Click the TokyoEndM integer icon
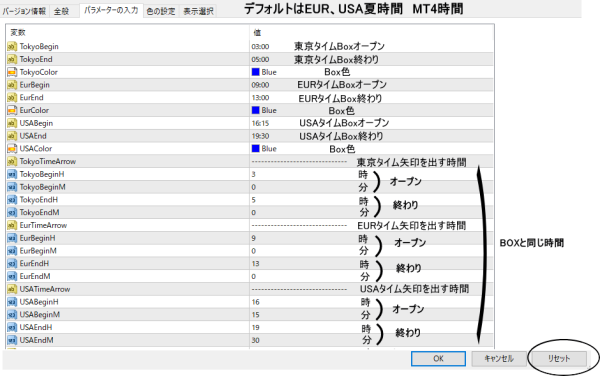Image resolution: width=600 pixels, height=376 pixels. pyautogui.click(x=12, y=212)
